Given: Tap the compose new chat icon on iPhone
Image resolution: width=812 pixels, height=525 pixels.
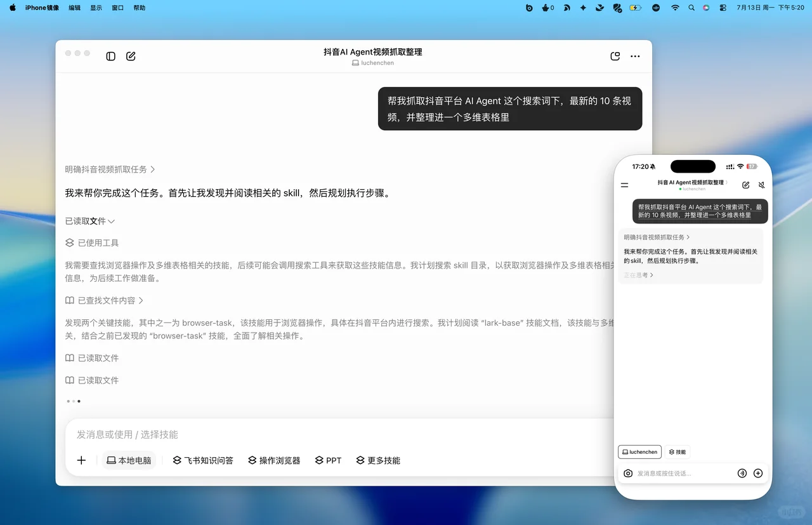Looking at the screenshot, I should point(746,185).
